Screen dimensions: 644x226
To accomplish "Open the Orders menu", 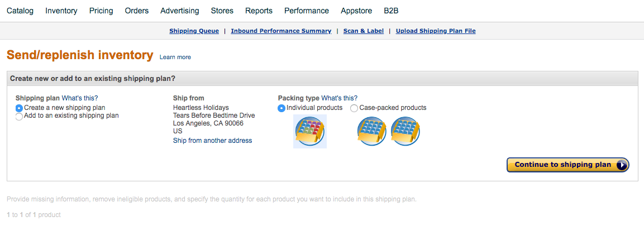I will [137, 11].
